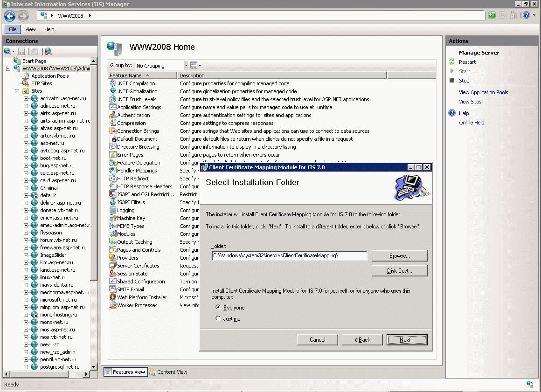
Task: Click the Connections tree vertical scrollbar down arrow
Action: coord(93,366)
